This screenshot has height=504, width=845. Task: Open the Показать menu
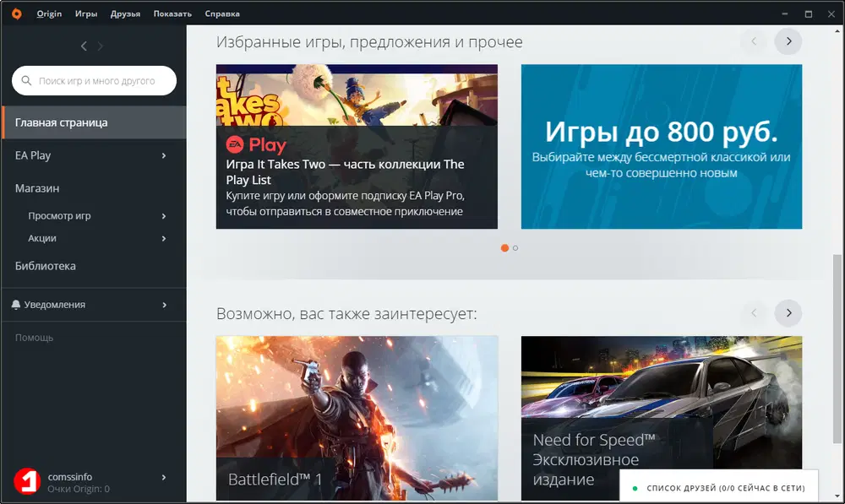[x=172, y=14]
